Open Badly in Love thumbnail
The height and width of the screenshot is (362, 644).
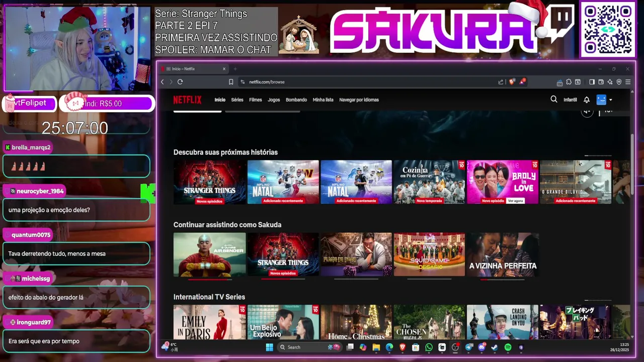coord(502,182)
